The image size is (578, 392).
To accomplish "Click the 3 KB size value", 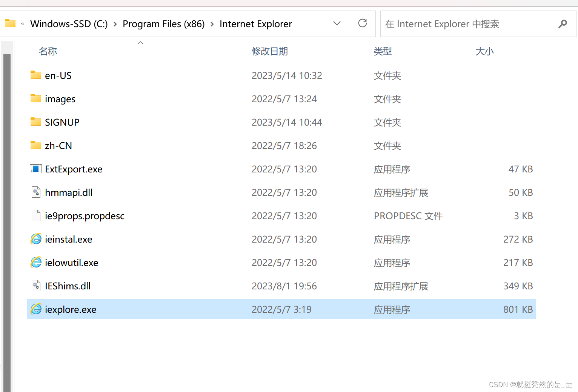I will pyautogui.click(x=523, y=216).
